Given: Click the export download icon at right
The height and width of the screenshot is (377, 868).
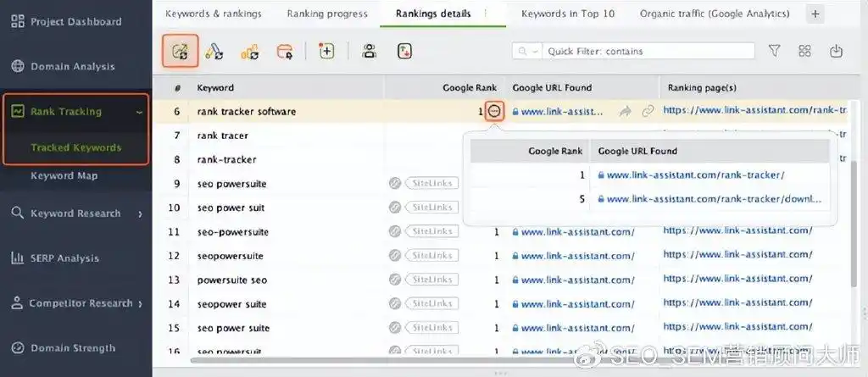Looking at the screenshot, I should click(836, 52).
